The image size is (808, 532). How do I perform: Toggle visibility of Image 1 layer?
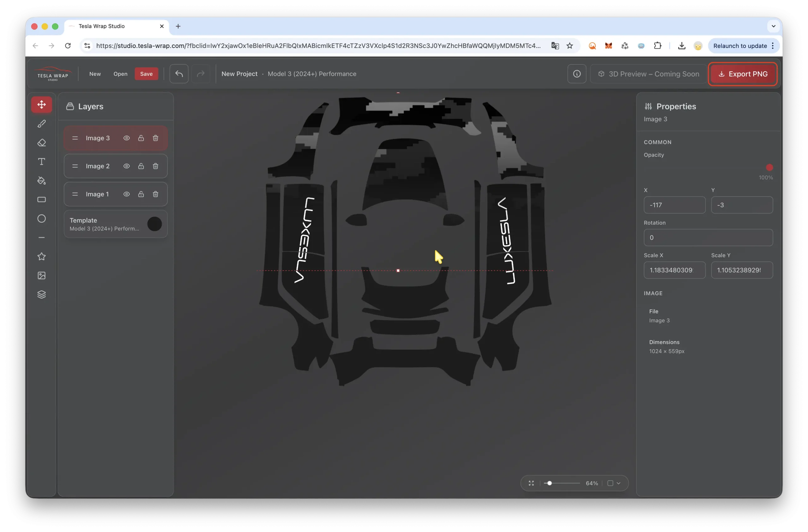click(x=126, y=194)
